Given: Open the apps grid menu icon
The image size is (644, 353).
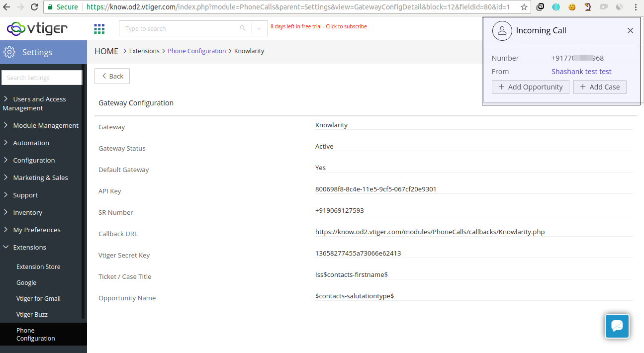Looking at the screenshot, I should coord(99,29).
